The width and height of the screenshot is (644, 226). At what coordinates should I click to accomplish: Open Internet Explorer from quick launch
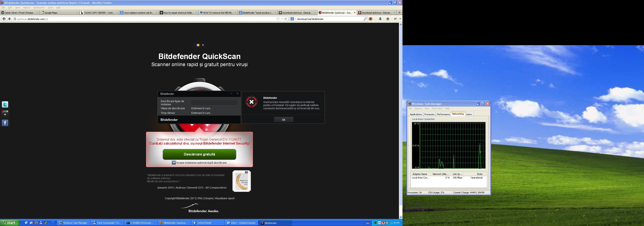[x=26, y=223]
